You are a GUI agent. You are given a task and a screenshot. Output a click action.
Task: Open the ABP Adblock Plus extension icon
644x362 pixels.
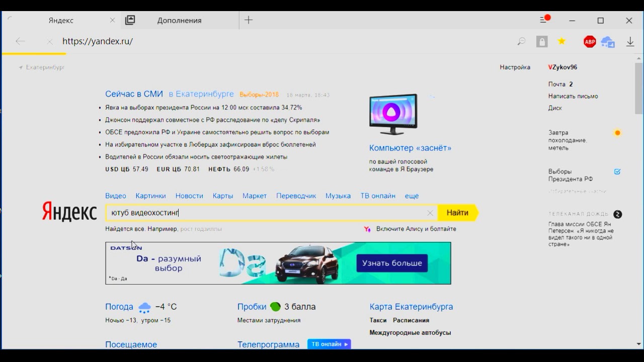[x=590, y=42]
